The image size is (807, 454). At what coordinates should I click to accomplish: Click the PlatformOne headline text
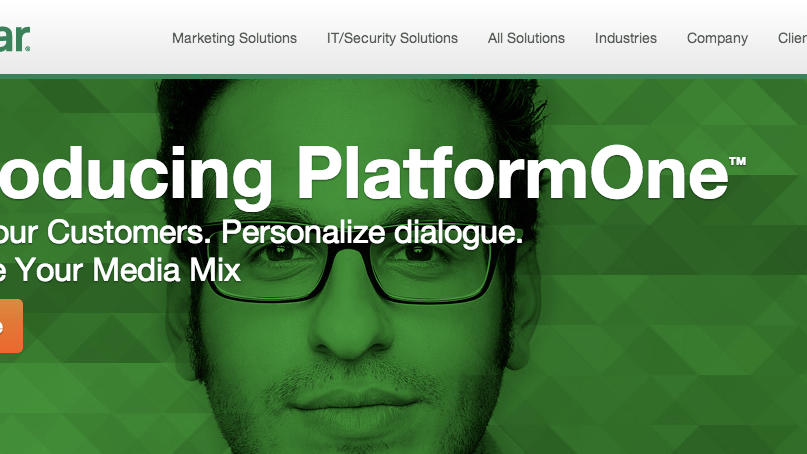click(x=512, y=172)
